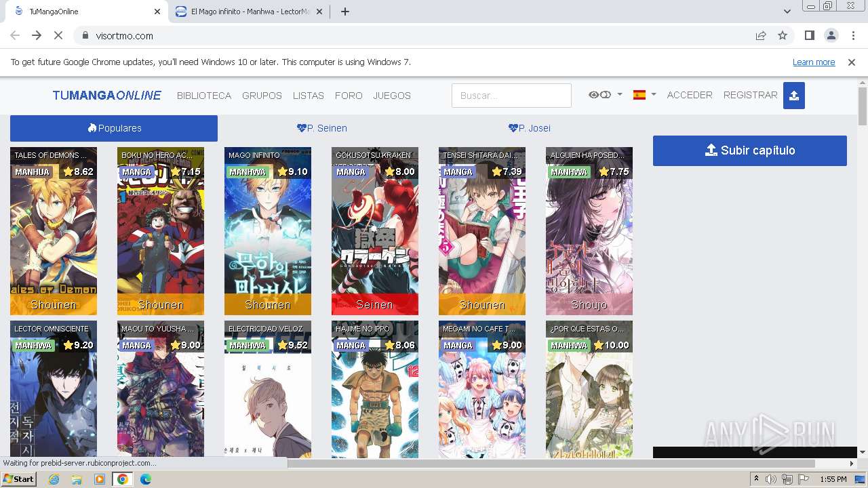This screenshot has width=868, height=488.
Task: Open a new browser tab
Action: [344, 12]
